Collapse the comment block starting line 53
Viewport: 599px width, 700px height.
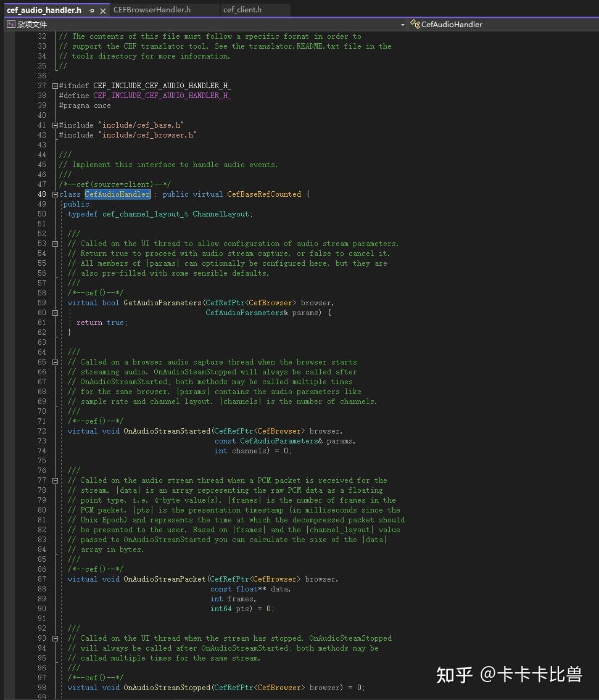coord(55,244)
